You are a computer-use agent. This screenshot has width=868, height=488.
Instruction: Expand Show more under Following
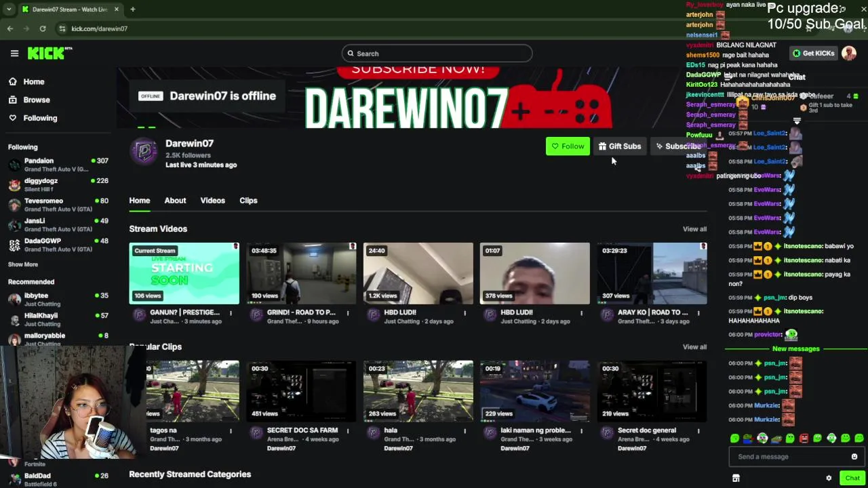(23, 264)
